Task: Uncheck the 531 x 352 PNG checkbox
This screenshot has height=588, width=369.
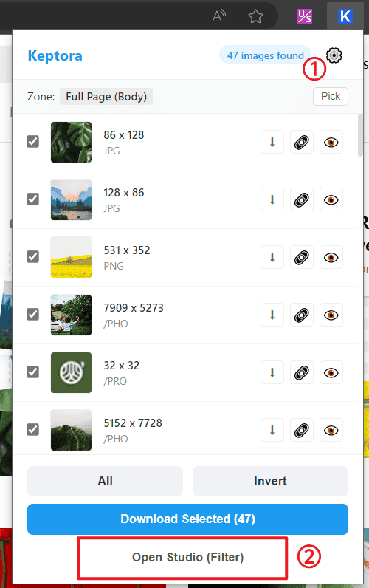Action: click(x=33, y=257)
